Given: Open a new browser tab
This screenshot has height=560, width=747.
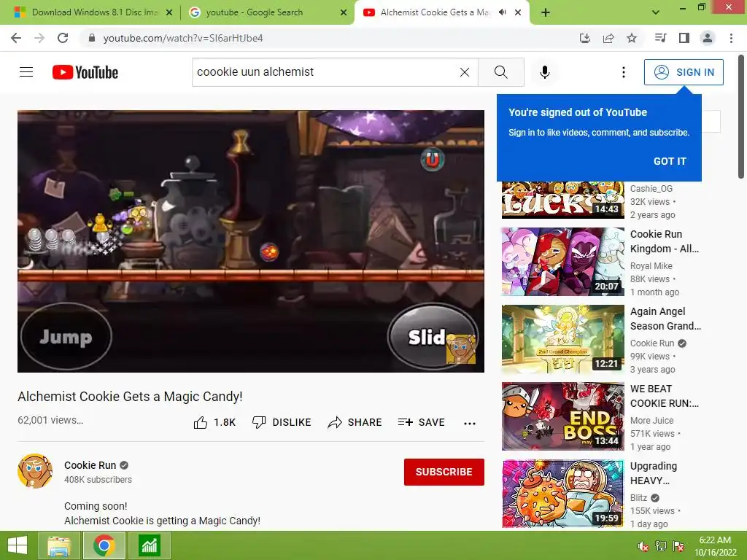Looking at the screenshot, I should [546, 12].
